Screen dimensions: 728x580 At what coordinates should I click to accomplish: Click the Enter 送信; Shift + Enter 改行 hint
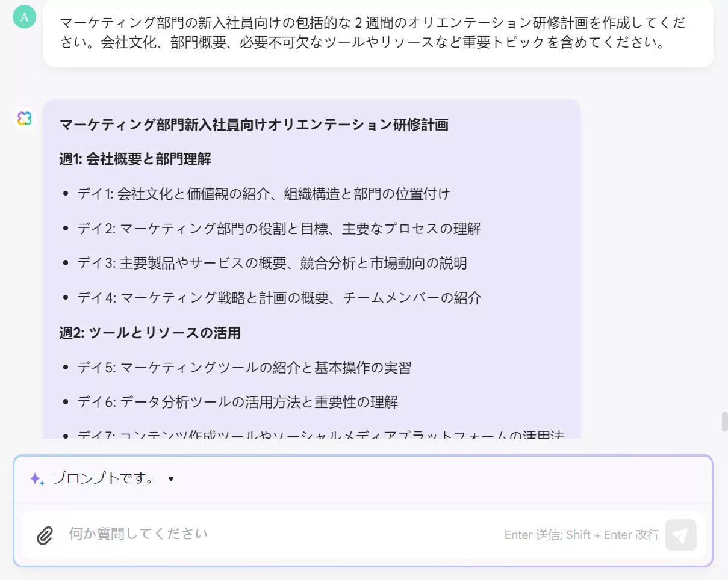pyautogui.click(x=582, y=535)
